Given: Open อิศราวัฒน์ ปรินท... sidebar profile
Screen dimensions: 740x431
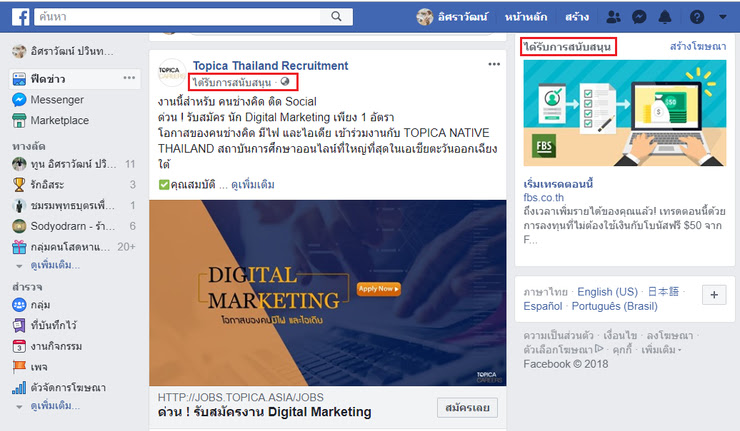Looking at the screenshot, I should [63, 51].
